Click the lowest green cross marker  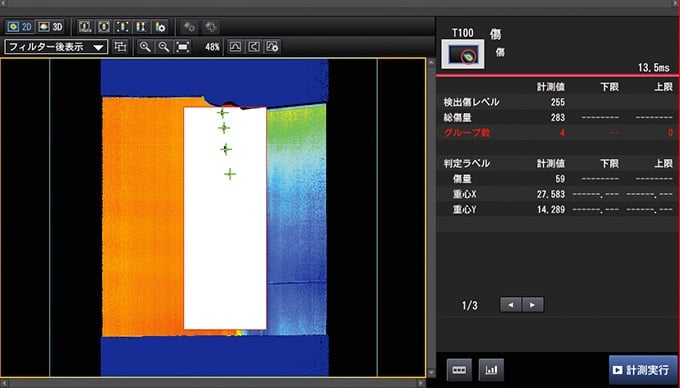coord(230,174)
